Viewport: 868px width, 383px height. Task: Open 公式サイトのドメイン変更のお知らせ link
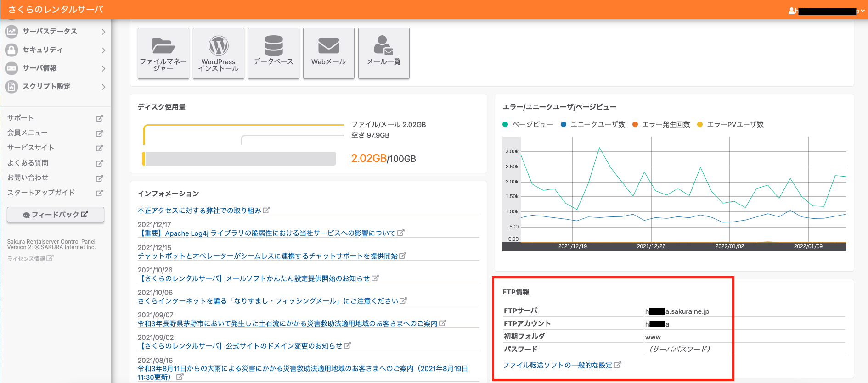(x=240, y=345)
